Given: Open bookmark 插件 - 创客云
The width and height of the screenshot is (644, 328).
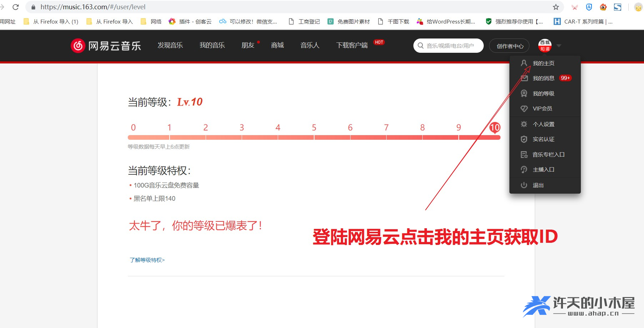Looking at the screenshot, I should point(190,21).
